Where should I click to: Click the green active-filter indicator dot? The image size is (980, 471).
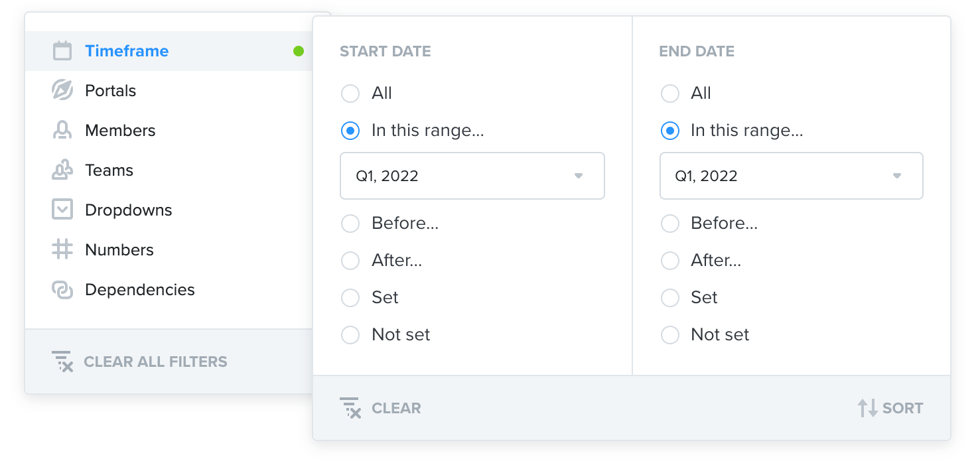(x=298, y=50)
